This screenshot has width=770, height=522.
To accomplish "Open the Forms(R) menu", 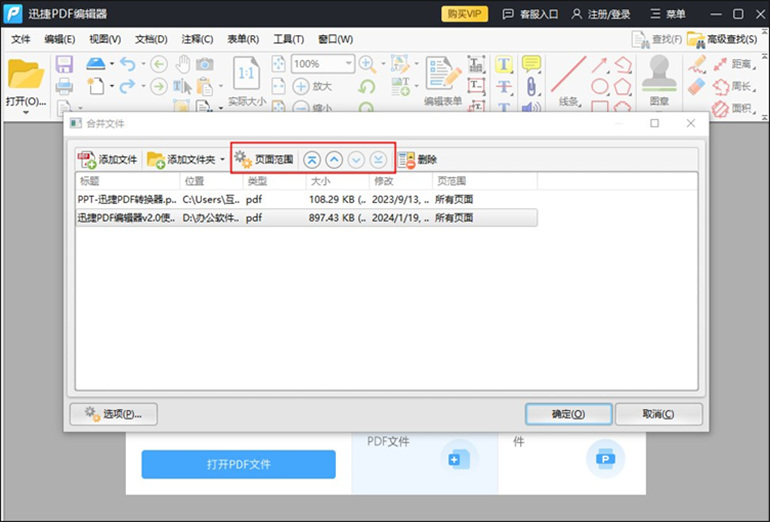I will (x=243, y=39).
